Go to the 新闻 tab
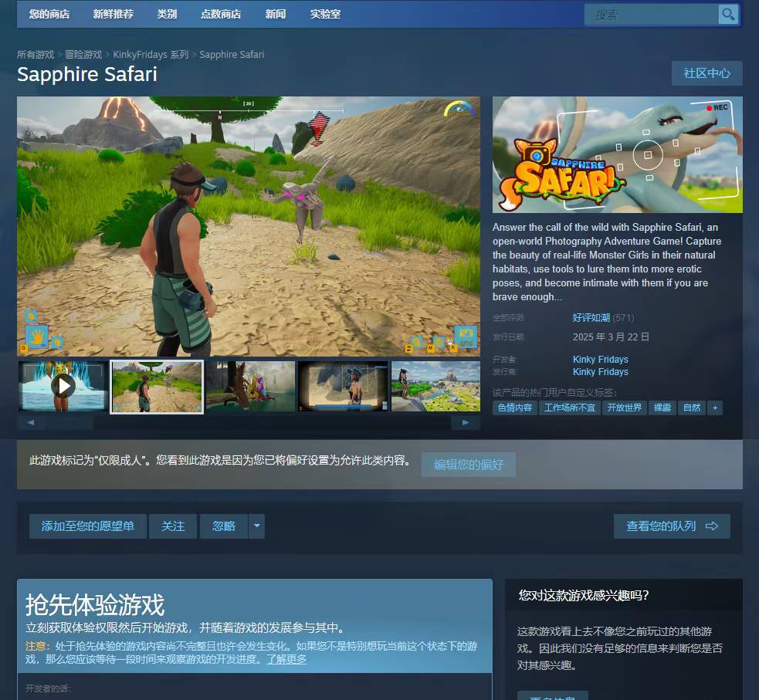Image resolution: width=759 pixels, height=700 pixels. (x=276, y=14)
